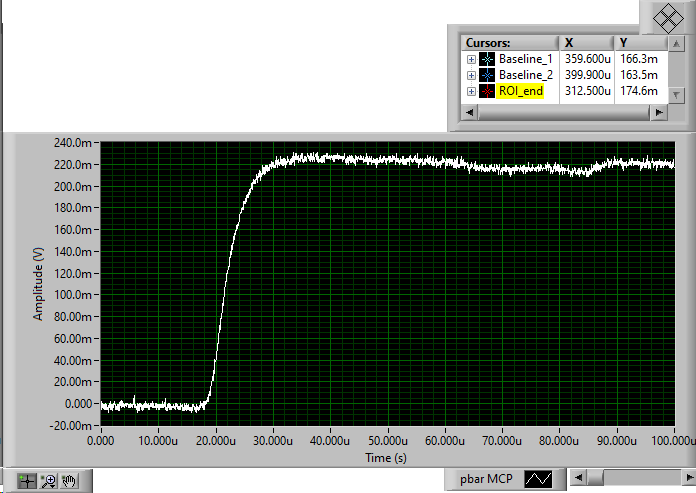Screen dimensions: 696x493
Task: Click Y value 174.6m
Action: coord(638,91)
